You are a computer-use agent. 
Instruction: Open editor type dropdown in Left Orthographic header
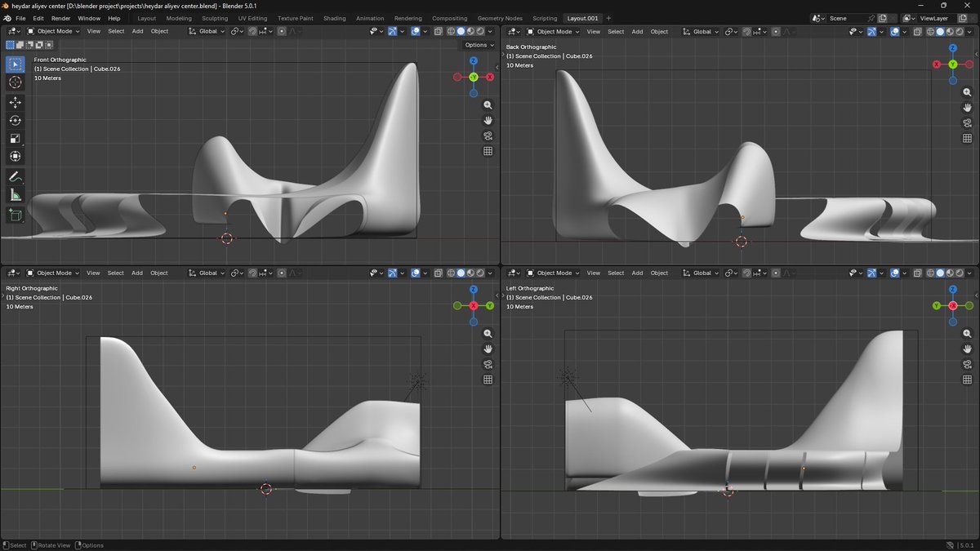514,273
